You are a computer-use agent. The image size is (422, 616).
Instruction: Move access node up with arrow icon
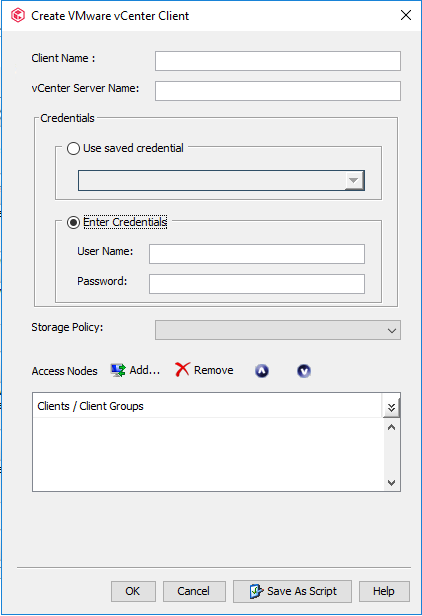click(262, 371)
